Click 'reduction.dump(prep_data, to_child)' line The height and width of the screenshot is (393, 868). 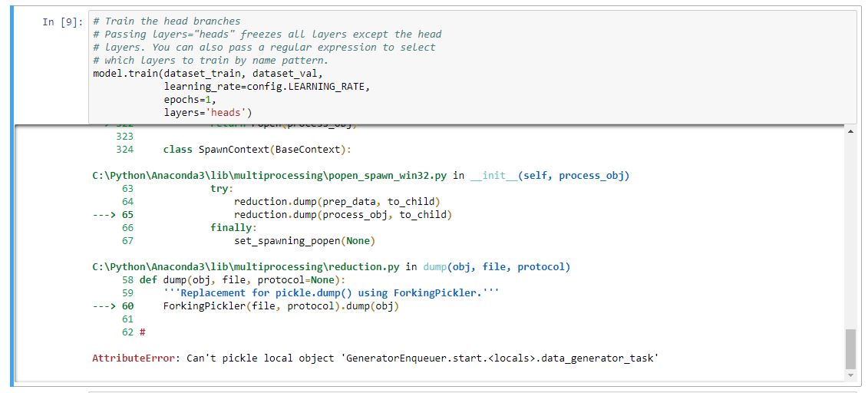pyautogui.click(x=337, y=201)
